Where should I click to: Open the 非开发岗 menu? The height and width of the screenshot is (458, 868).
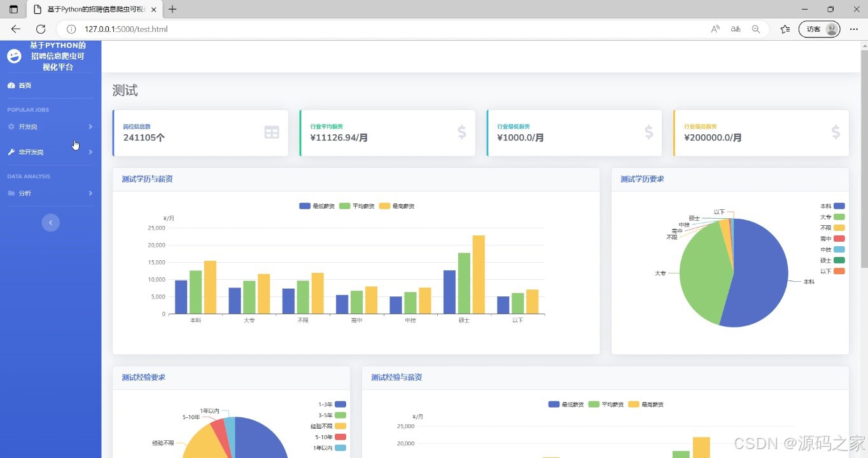point(50,152)
